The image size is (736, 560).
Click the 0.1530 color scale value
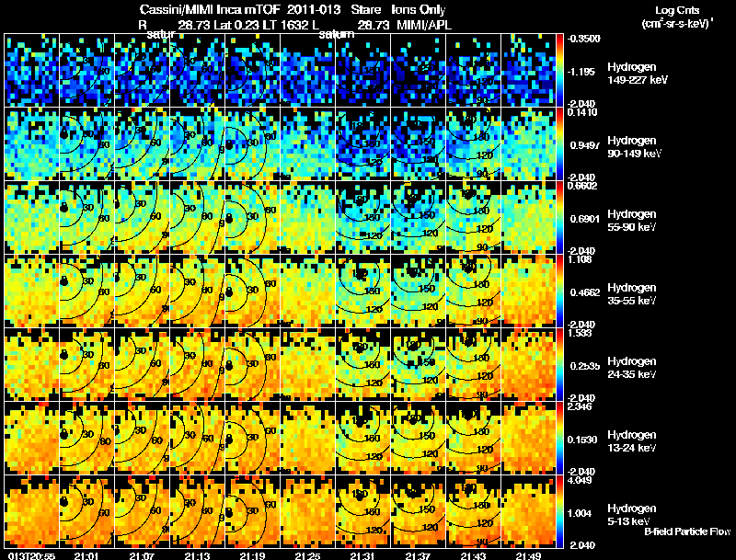(582, 440)
